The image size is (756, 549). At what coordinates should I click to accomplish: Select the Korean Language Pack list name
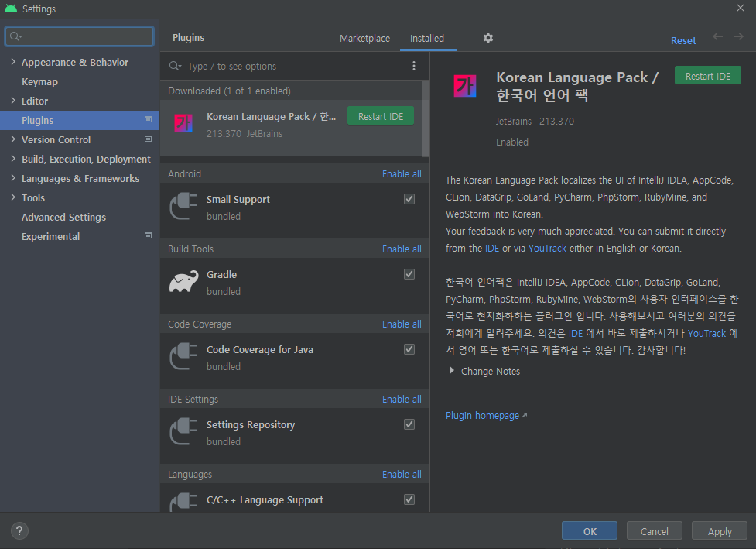pos(271,116)
